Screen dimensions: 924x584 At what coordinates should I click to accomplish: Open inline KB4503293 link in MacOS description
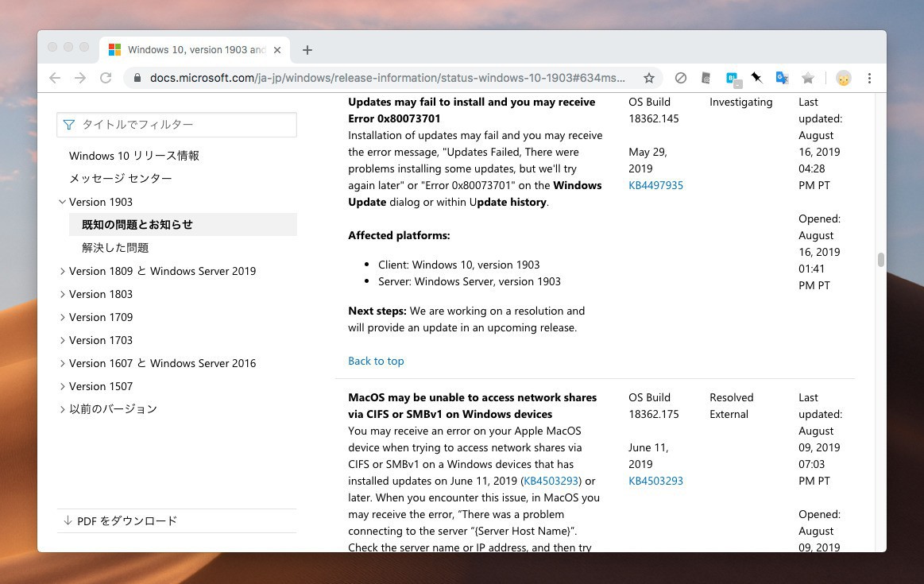pyautogui.click(x=551, y=481)
